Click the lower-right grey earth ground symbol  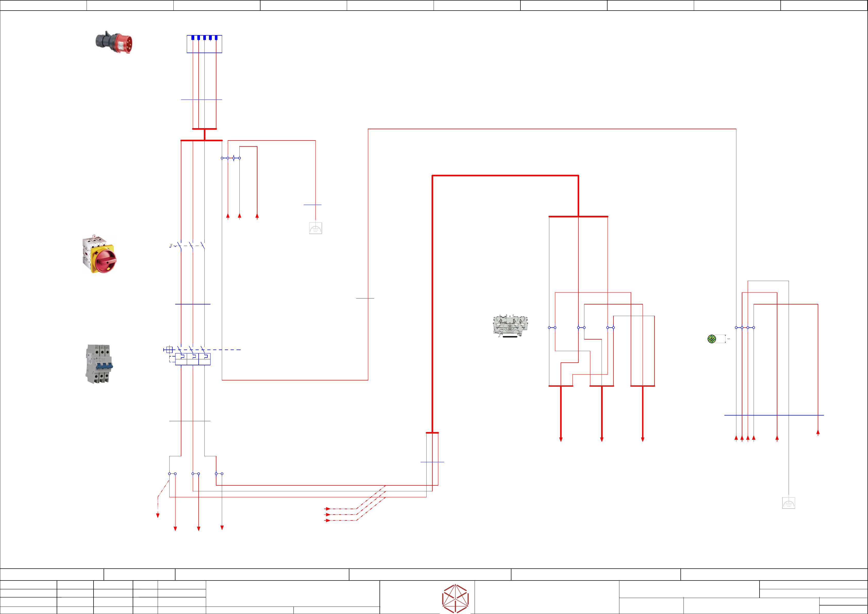pyautogui.click(x=788, y=503)
